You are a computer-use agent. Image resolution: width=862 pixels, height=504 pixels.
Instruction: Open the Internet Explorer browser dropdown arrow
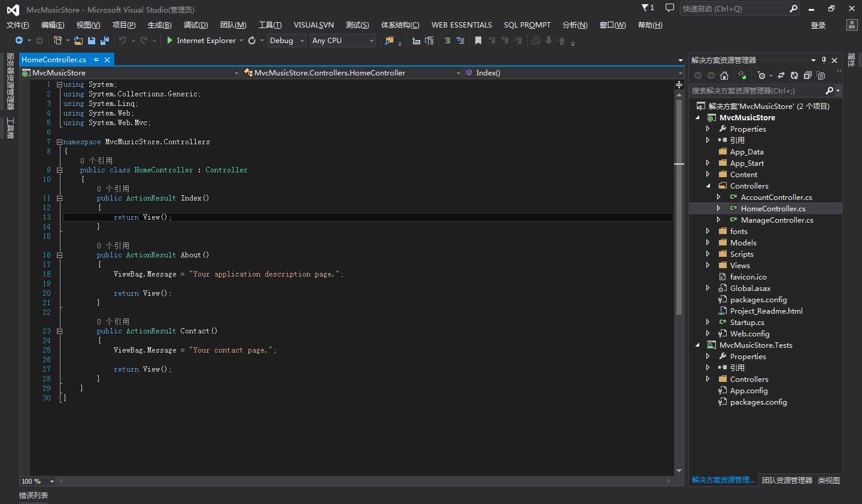pos(241,41)
